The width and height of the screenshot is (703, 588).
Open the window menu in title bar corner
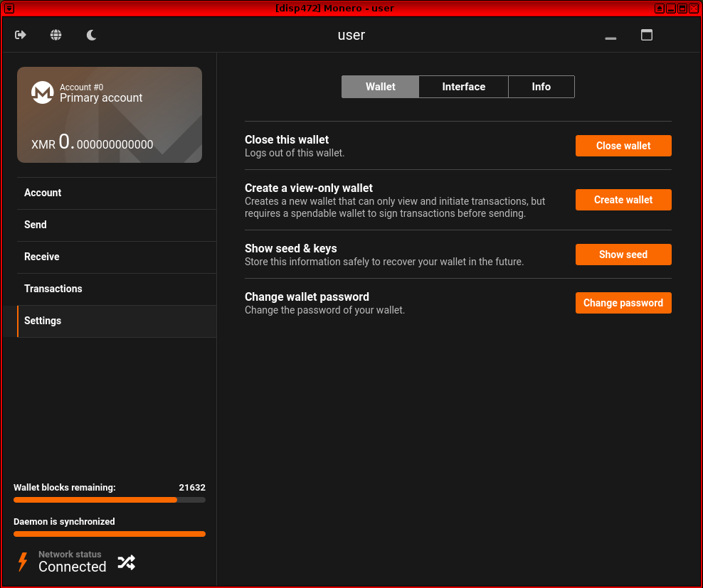click(9, 8)
